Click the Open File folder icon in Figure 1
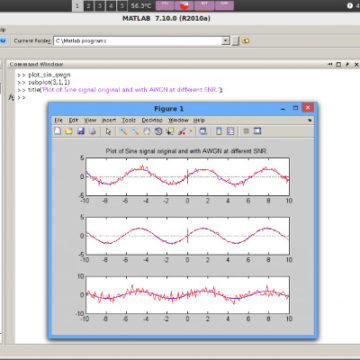This screenshot has width=360, height=360. click(x=69, y=131)
